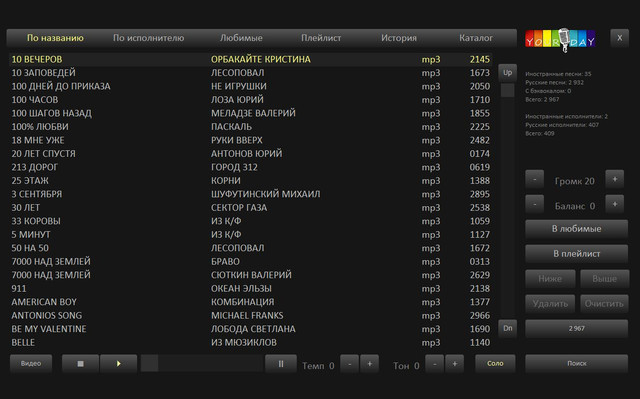The image size is (640, 399).
Task: Decrease volume with the minus beside Громк
Action: click(x=535, y=179)
